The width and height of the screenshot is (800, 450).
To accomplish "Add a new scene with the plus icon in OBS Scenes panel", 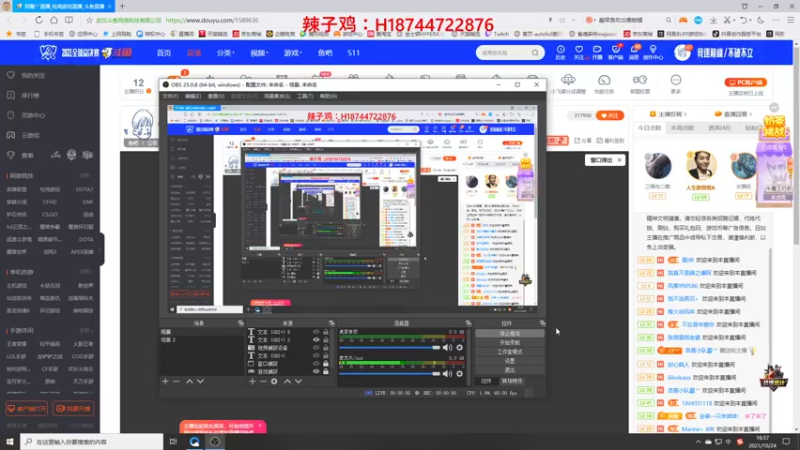I will (165, 381).
